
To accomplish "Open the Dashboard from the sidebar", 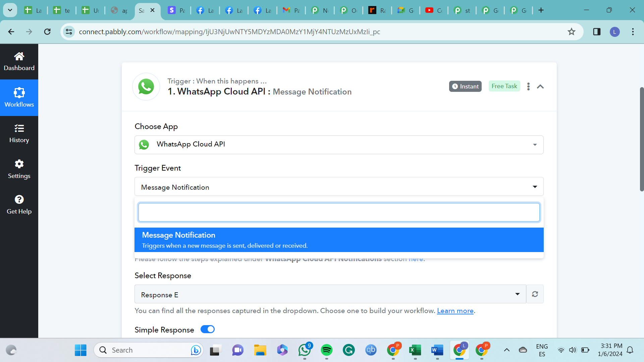I will 19,62.
